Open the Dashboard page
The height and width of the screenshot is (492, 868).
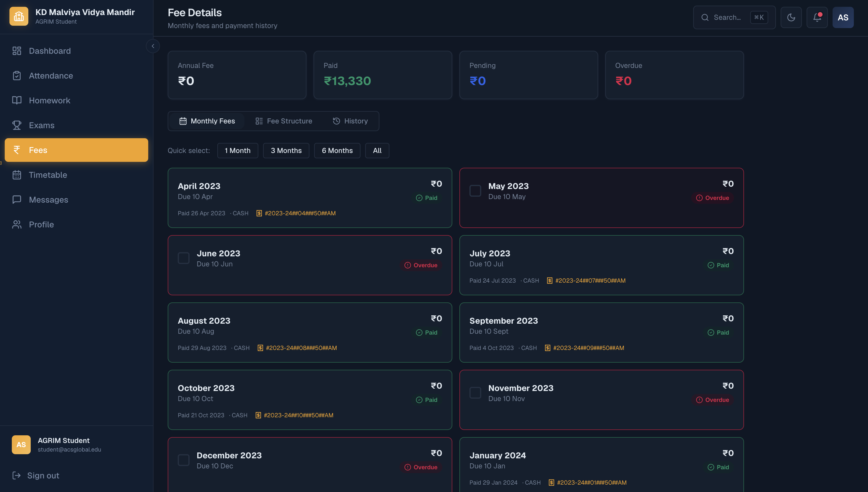point(76,51)
